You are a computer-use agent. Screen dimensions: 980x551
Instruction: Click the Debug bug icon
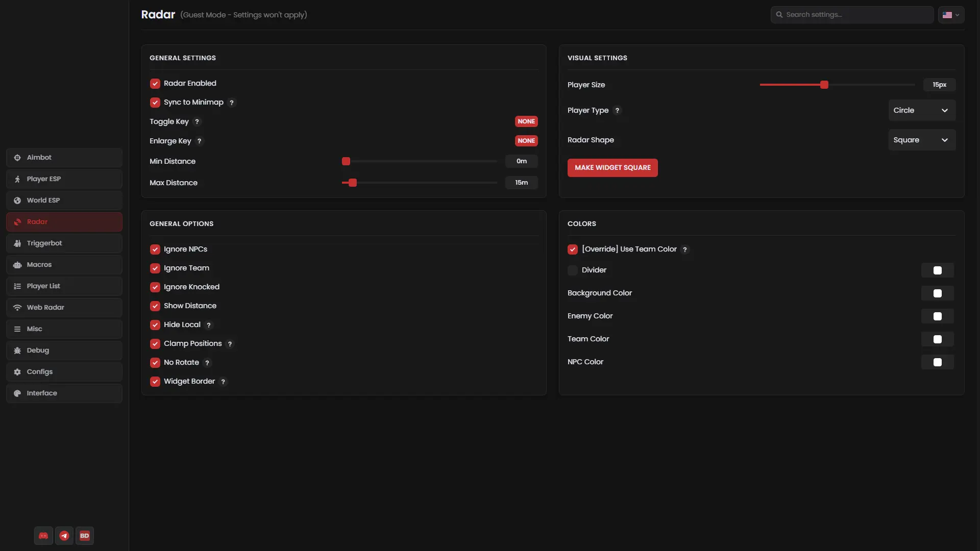pyautogui.click(x=17, y=350)
